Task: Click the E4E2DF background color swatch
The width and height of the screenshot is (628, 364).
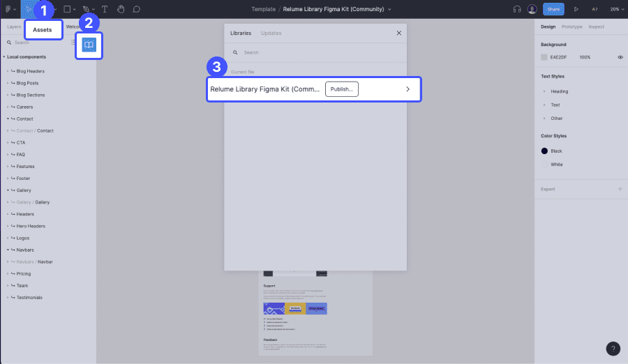Action: coord(544,57)
